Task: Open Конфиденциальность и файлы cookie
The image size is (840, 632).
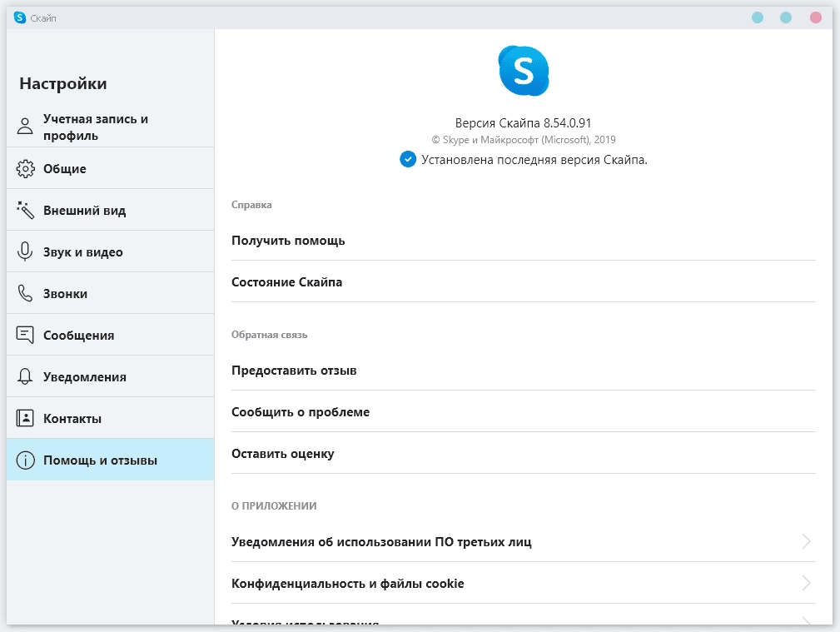Action: (524, 583)
